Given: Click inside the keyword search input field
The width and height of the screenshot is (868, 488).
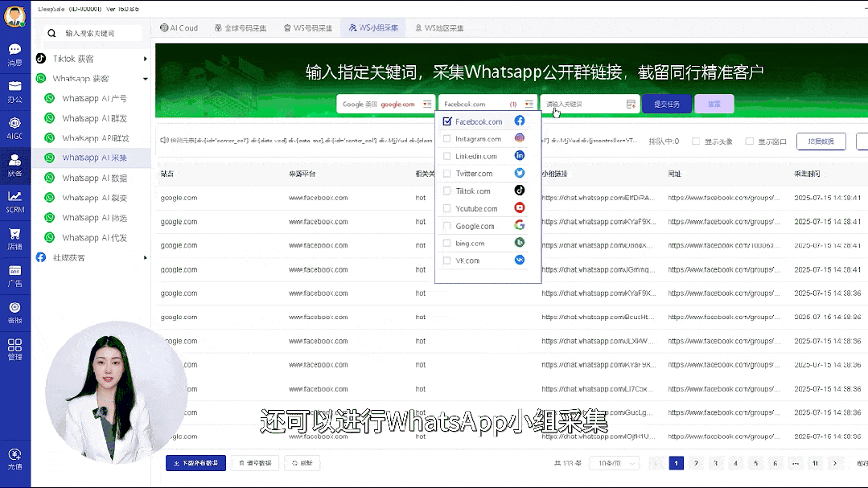Looking at the screenshot, I should (x=88, y=33).
